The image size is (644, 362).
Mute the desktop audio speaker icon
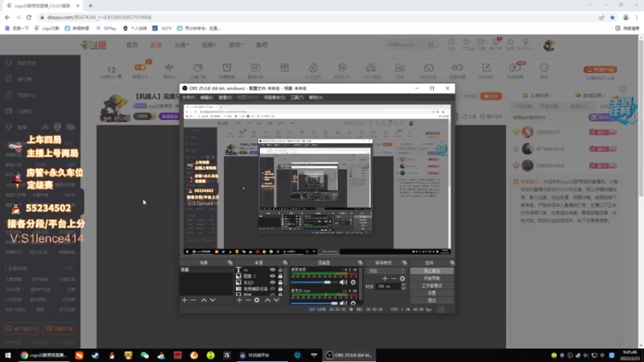[x=344, y=282]
